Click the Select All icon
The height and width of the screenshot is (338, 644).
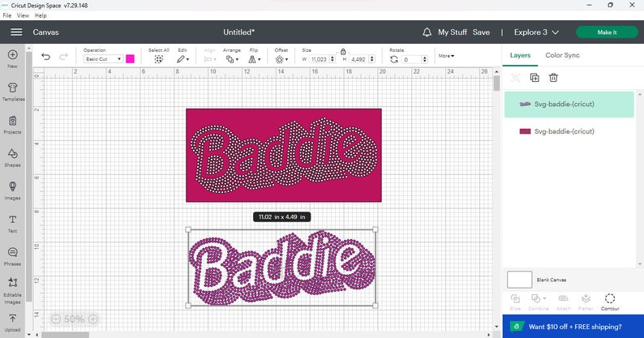158,59
